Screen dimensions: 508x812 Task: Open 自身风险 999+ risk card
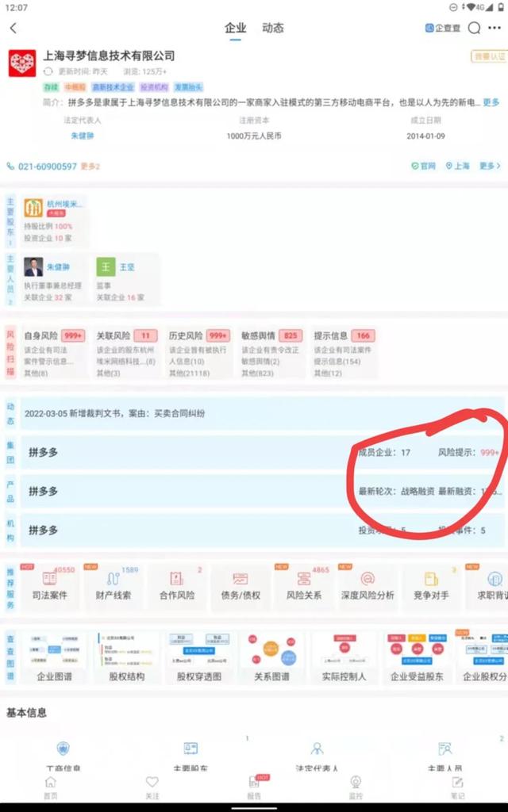pyautogui.click(x=54, y=352)
